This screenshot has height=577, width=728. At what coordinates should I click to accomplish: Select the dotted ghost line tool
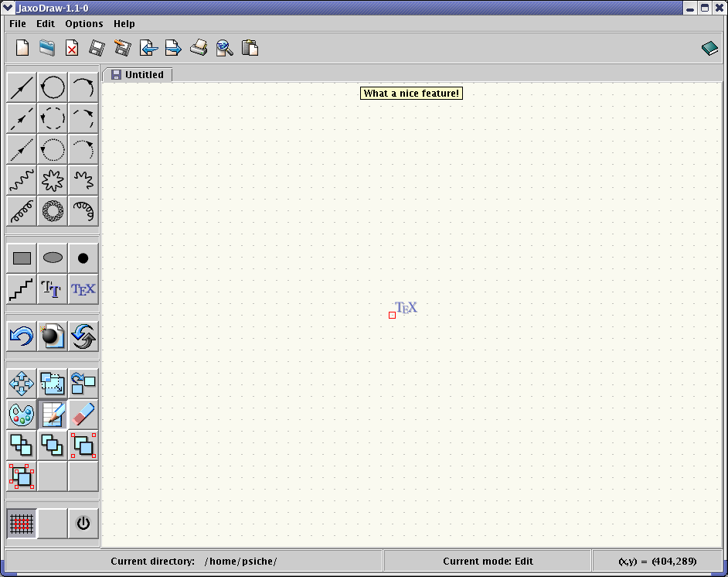point(22,149)
